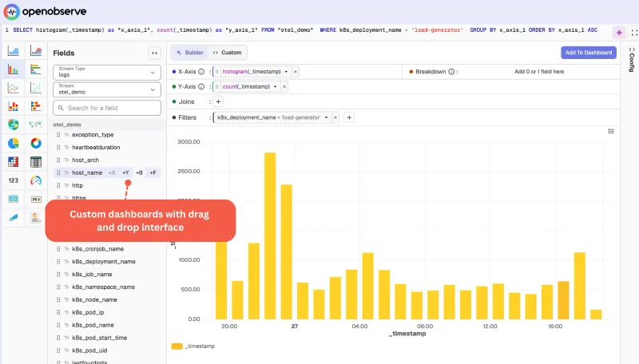Select the horizontal stacked bar icon
Viewport: 639px width, 364px height.
coord(36,106)
